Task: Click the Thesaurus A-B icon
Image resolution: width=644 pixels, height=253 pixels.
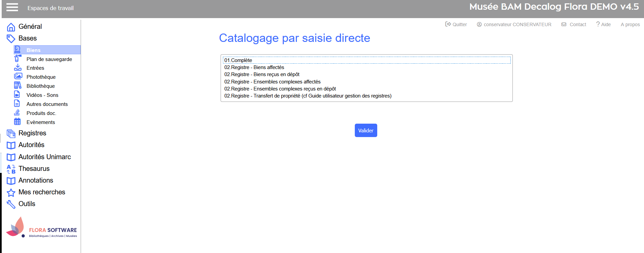Action: 11,169
